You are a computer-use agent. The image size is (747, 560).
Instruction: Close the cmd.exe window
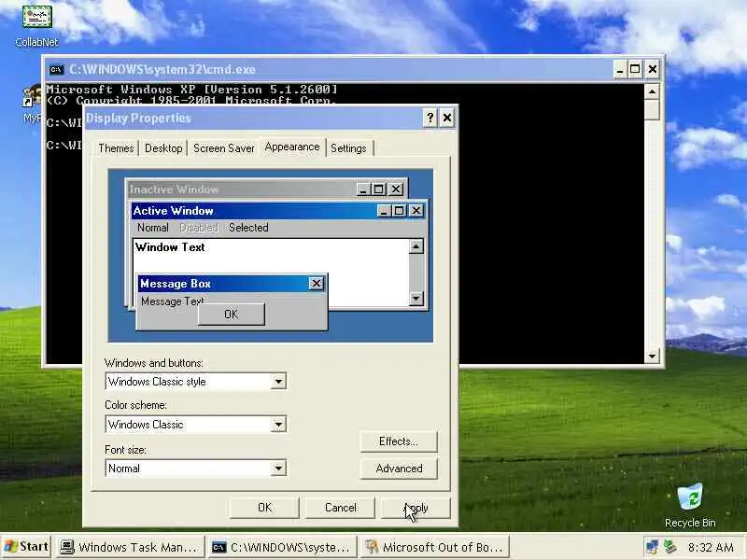[x=652, y=69]
